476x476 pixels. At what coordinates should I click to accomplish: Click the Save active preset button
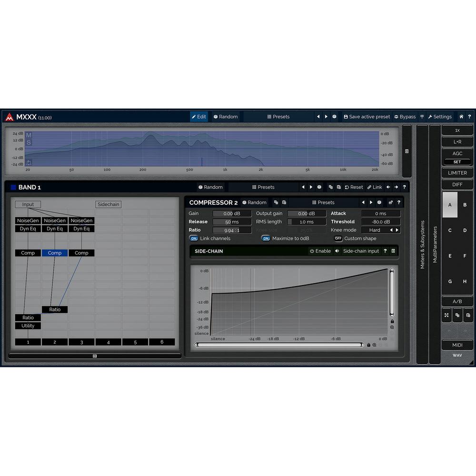(366, 117)
